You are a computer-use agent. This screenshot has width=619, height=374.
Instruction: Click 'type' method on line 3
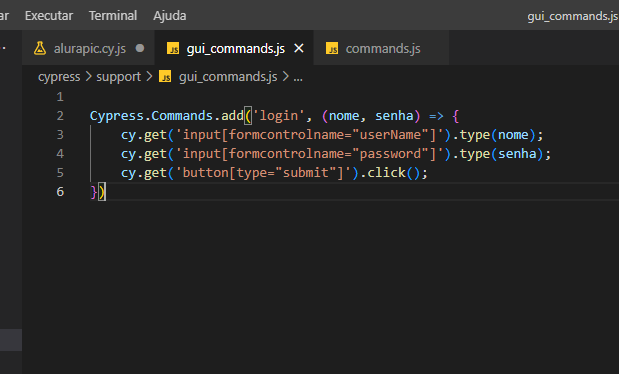coord(475,135)
